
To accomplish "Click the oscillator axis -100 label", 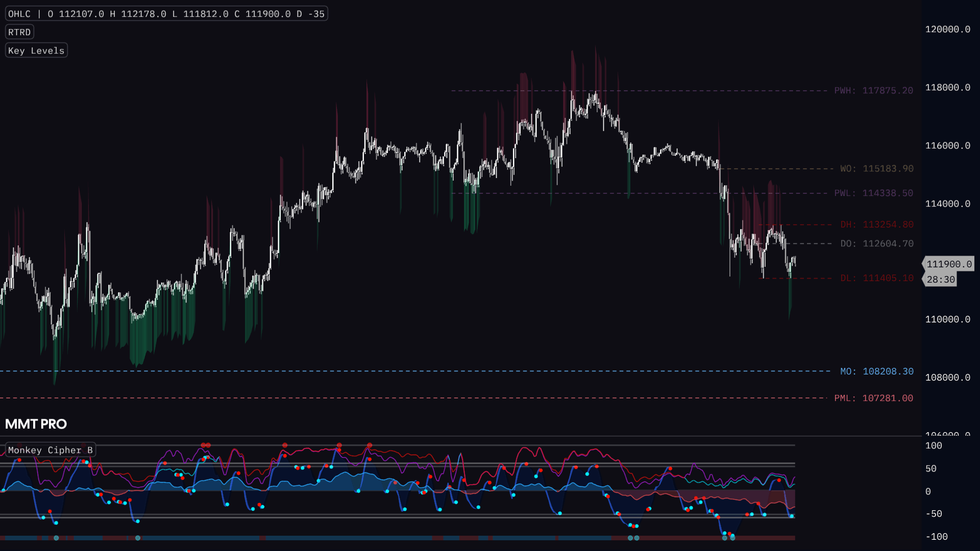I will click(936, 537).
